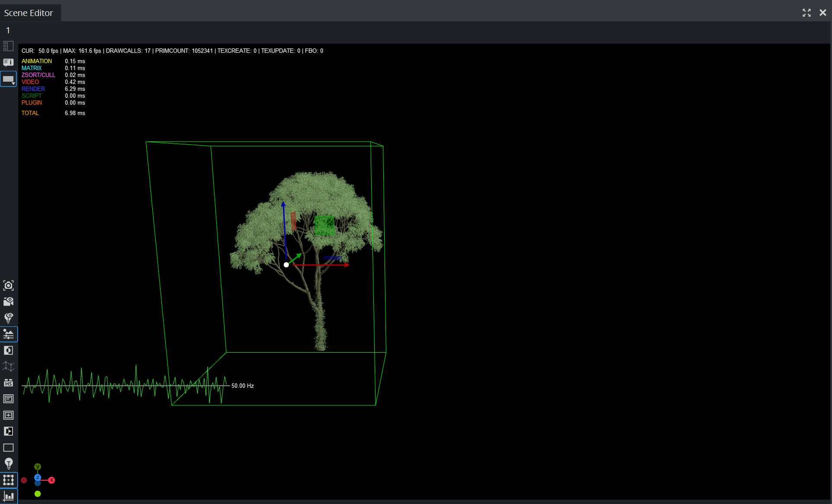
Task: Click the HS icon in sidebar
Action: (x=8, y=383)
